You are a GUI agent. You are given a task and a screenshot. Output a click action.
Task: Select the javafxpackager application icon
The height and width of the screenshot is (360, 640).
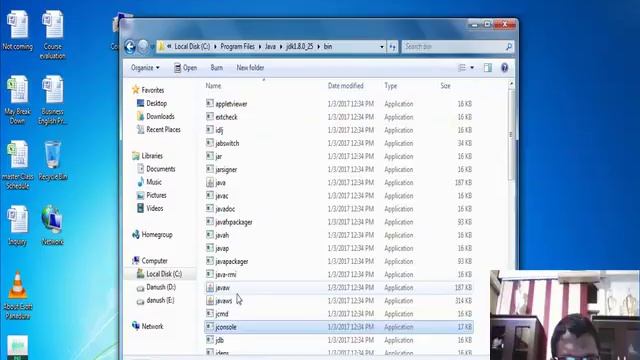210,222
